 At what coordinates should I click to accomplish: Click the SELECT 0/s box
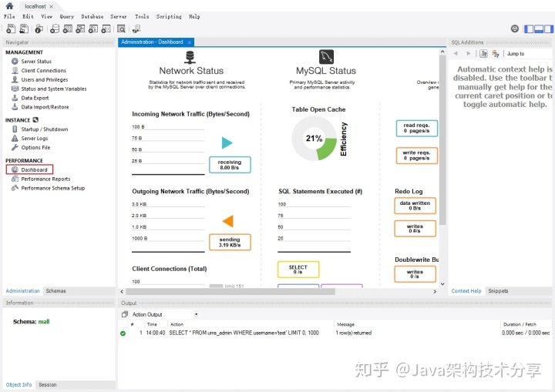point(298,270)
